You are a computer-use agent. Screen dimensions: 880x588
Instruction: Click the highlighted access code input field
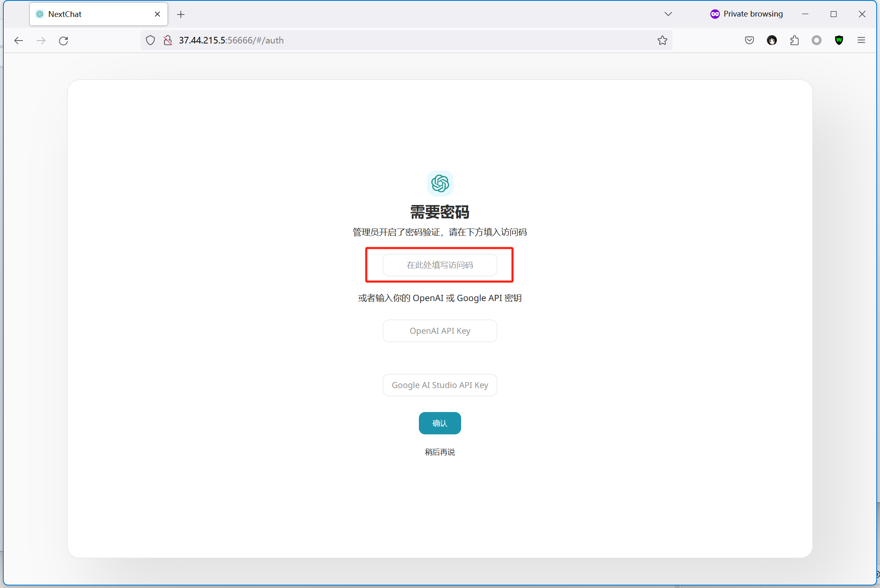tap(440, 265)
